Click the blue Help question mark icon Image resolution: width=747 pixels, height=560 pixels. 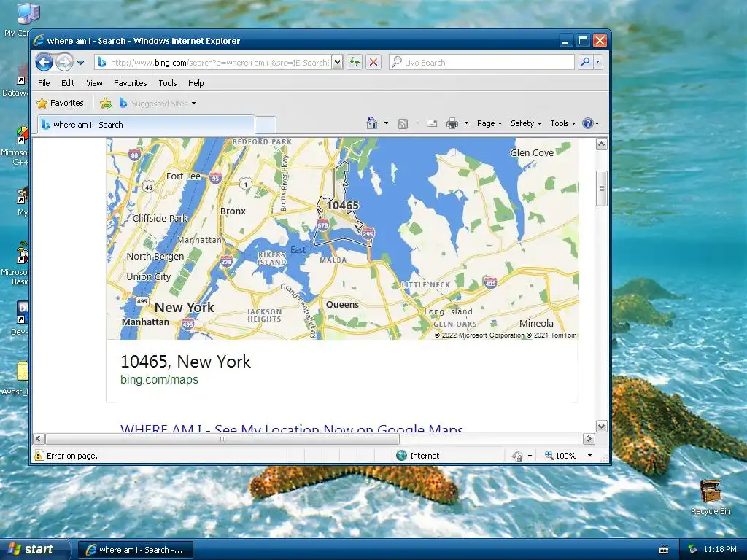coord(588,123)
